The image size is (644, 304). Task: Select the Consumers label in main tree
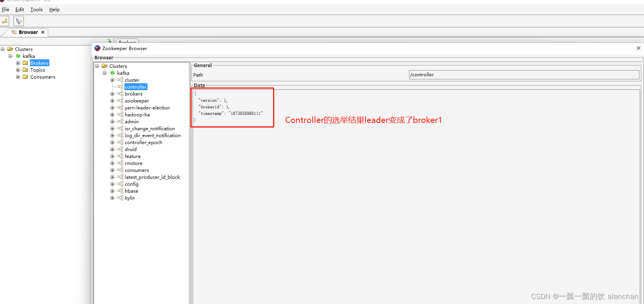pyautogui.click(x=43, y=77)
